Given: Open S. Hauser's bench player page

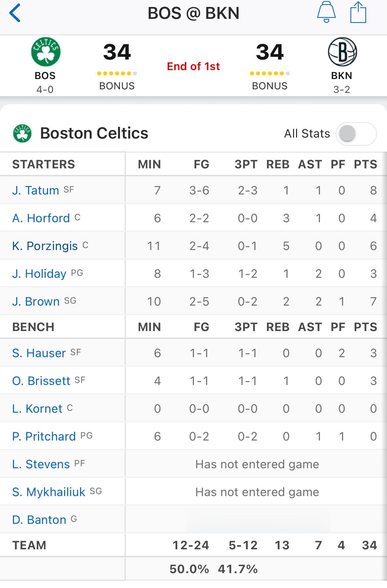Looking at the screenshot, I should click(x=39, y=353).
